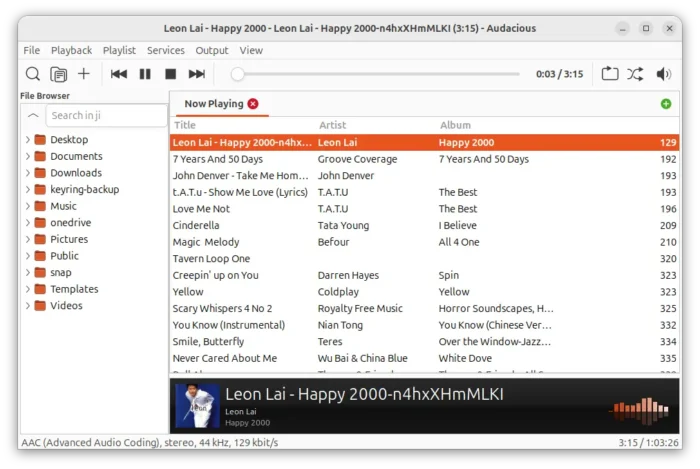Select the Cinderella track
700x469 pixels.
[425, 225]
